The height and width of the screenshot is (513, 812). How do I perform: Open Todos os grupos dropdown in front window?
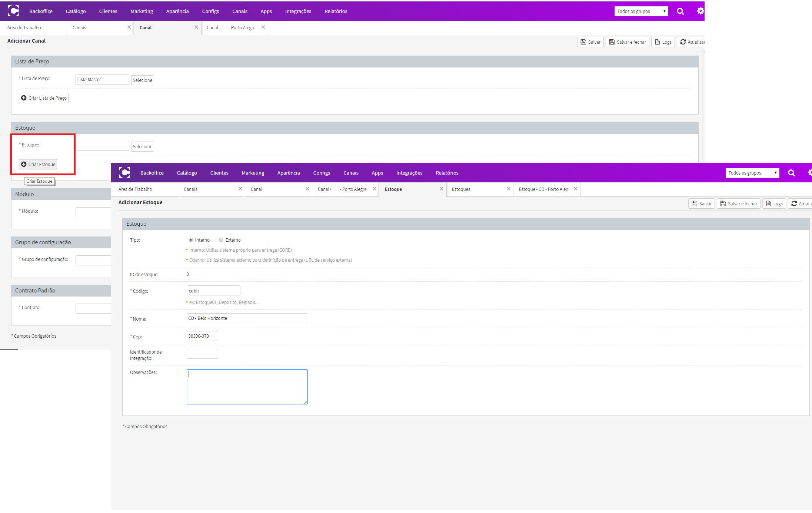point(752,173)
